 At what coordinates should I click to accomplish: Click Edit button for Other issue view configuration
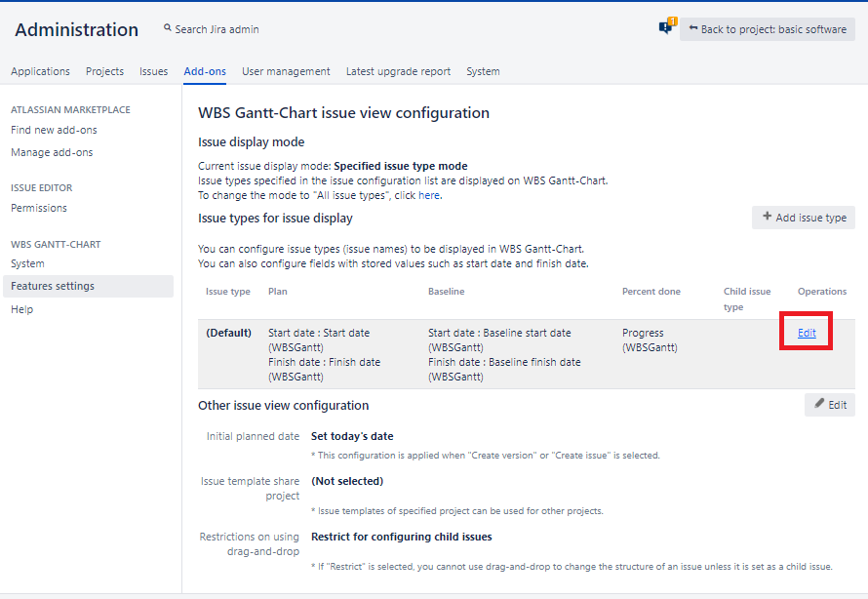point(830,405)
